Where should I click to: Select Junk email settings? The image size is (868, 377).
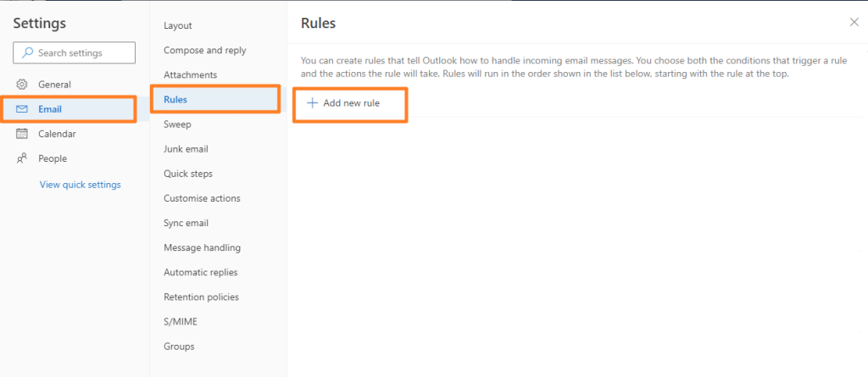pos(186,149)
